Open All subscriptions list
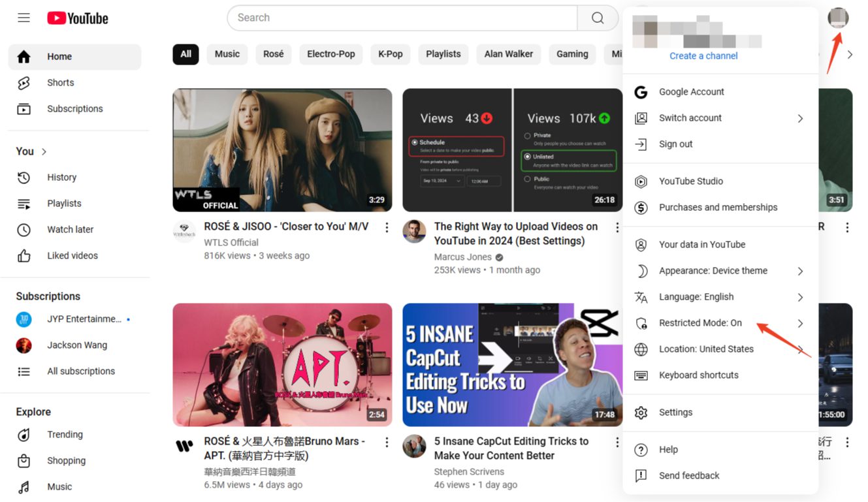This screenshot has height=502, width=868. tap(74, 371)
